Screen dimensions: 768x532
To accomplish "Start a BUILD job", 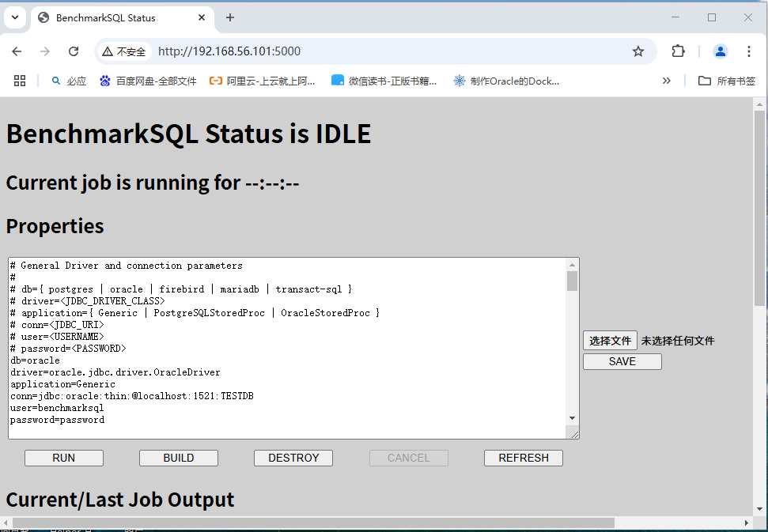I will coord(178,458).
